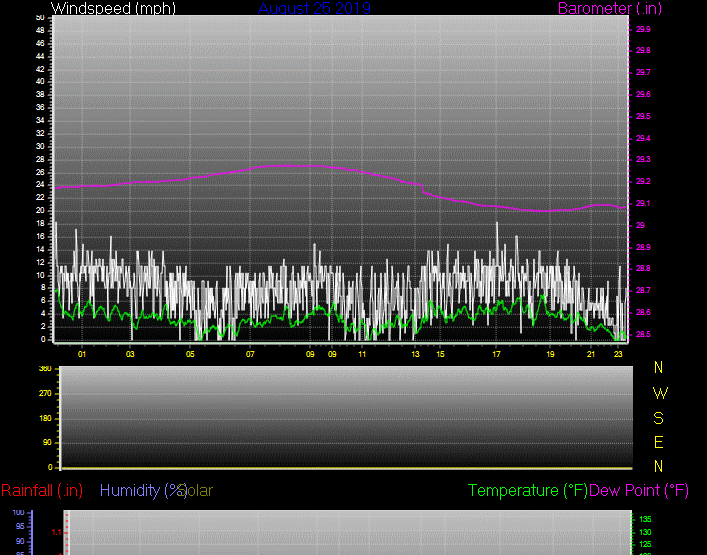Select the green 'Temperature (°F)' legend label
The height and width of the screenshot is (555, 707).
528,491
